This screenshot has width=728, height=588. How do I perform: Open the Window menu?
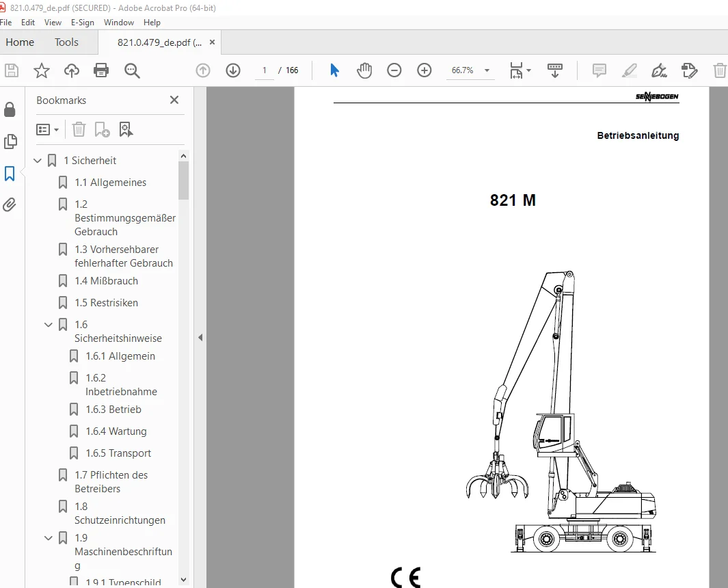tap(119, 23)
